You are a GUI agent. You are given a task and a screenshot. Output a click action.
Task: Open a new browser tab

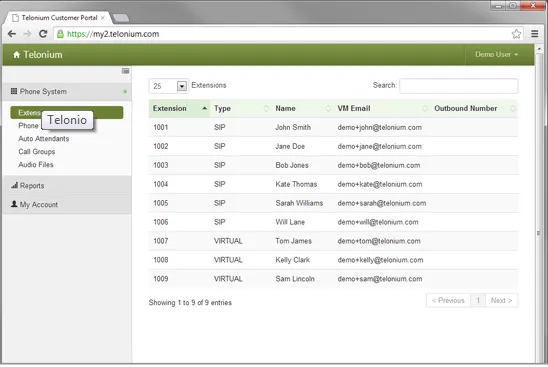(x=121, y=17)
